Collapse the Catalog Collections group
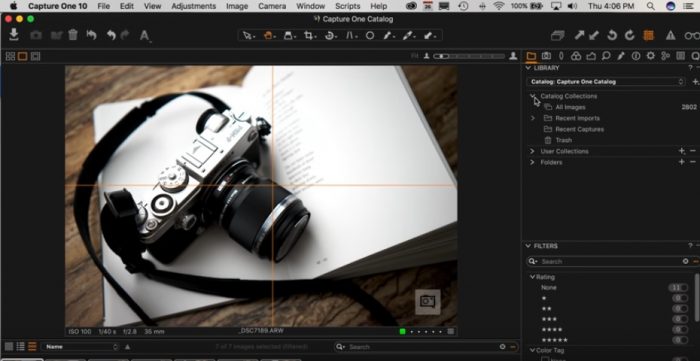This screenshot has width=700, height=361. point(533,96)
